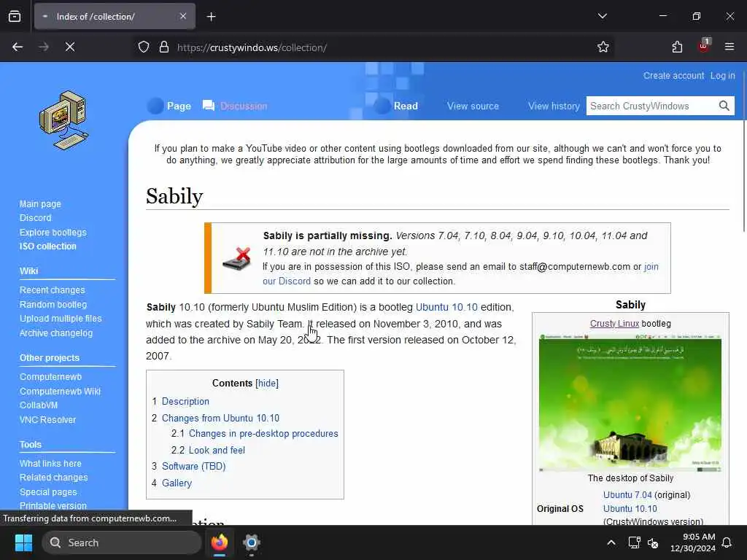The height and width of the screenshot is (560, 747).
Task: Open the ISO collection sidebar link
Action: (47, 246)
